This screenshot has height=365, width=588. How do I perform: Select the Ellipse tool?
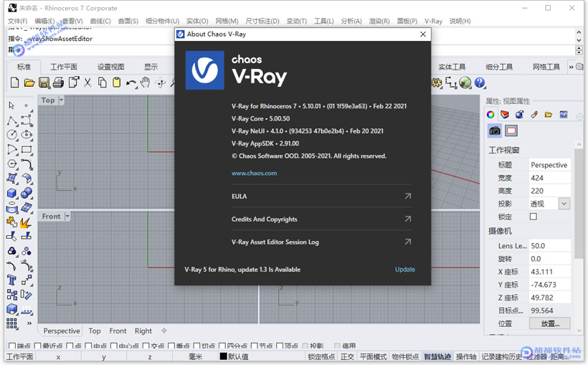click(x=27, y=135)
